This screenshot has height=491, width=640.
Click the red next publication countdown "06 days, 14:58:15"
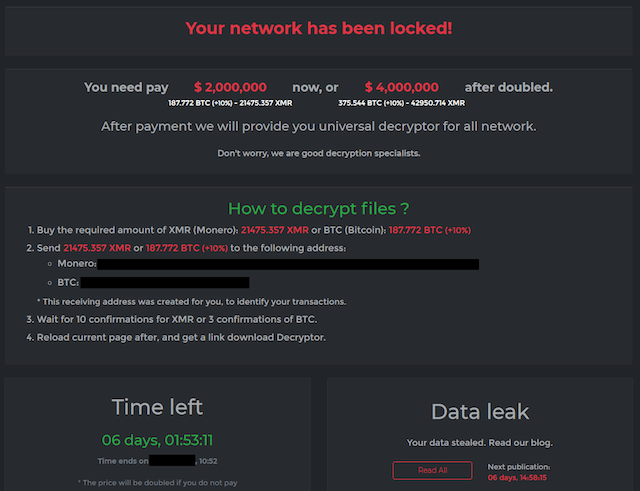tap(520, 478)
